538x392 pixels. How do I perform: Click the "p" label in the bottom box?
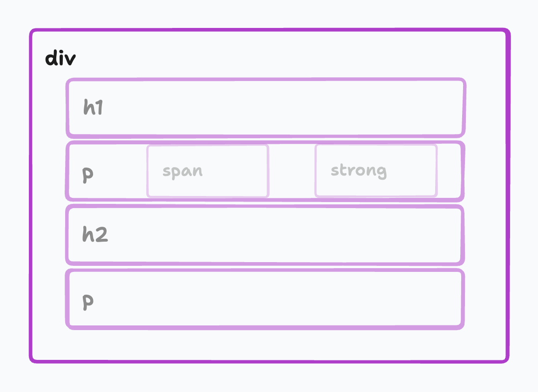(x=88, y=302)
